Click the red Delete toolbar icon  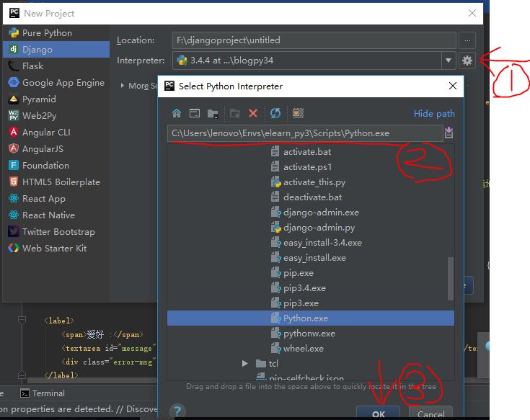click(253, 113)
